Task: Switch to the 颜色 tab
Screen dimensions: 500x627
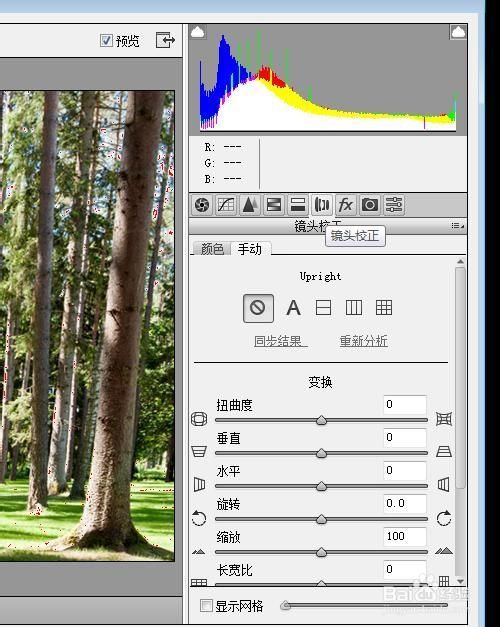Action: 212,249
